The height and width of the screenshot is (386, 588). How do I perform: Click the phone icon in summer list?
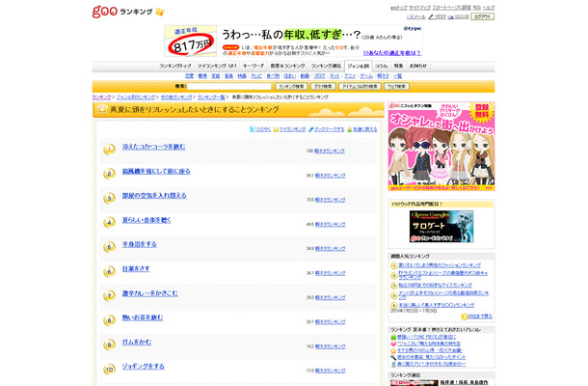[x=393, y=364]
